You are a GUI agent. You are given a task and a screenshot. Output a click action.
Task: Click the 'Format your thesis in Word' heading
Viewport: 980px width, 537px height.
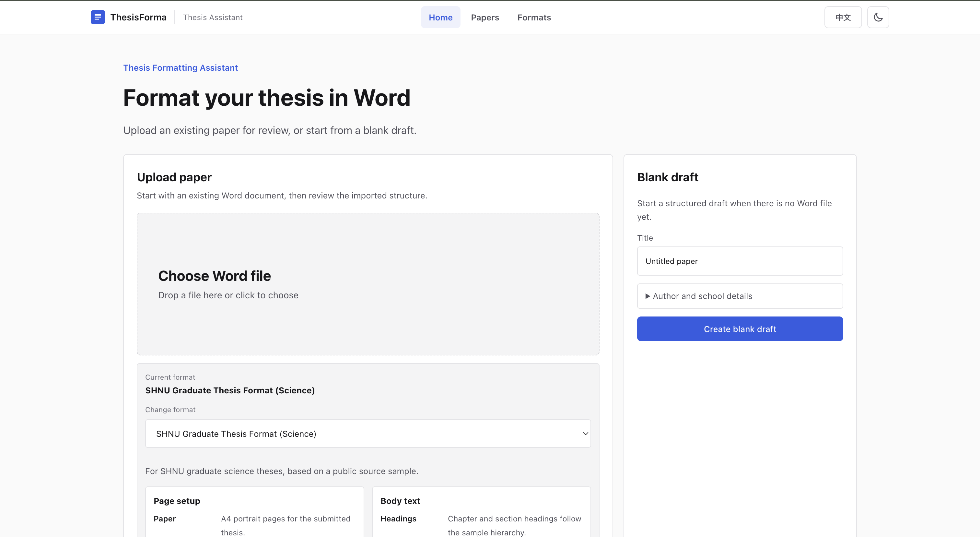(267, 98)
